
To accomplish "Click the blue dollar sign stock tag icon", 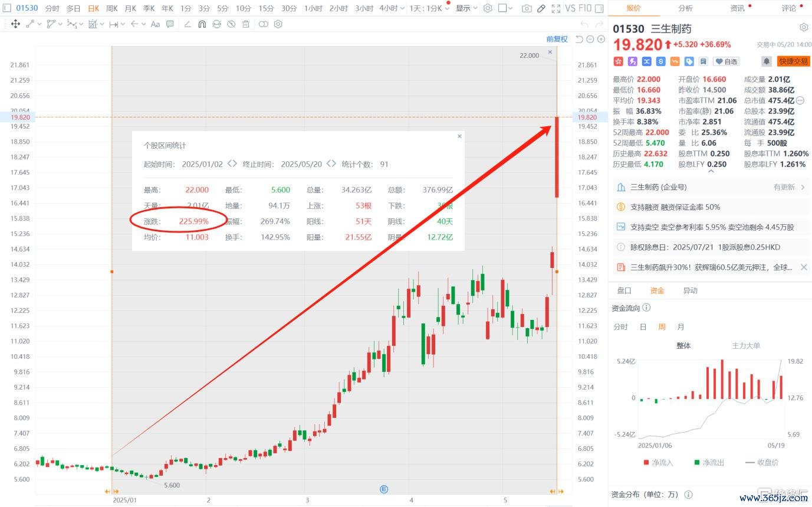I will click(661, 61).
